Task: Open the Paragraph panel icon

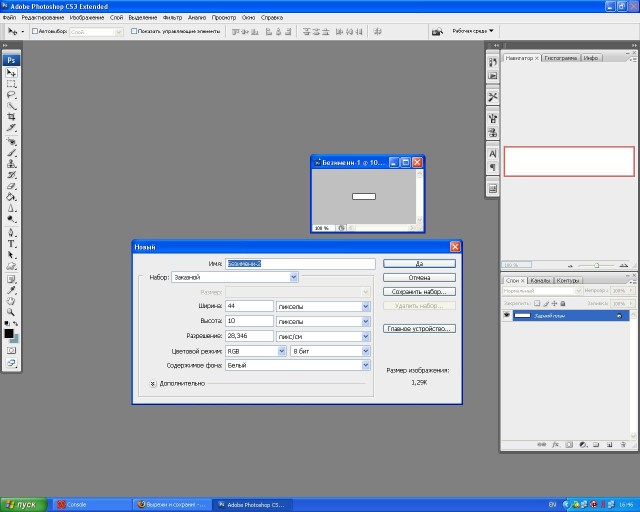Action: click(x=493, y=167)
